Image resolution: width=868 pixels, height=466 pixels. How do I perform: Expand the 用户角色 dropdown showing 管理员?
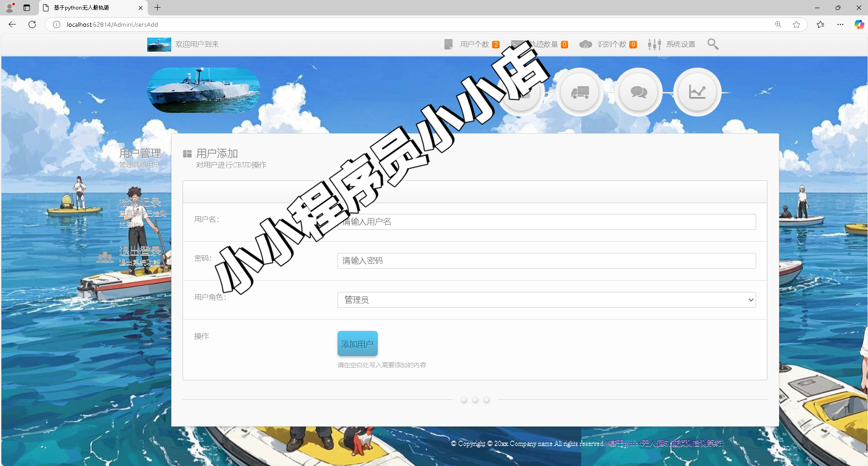tap(546, 300)
